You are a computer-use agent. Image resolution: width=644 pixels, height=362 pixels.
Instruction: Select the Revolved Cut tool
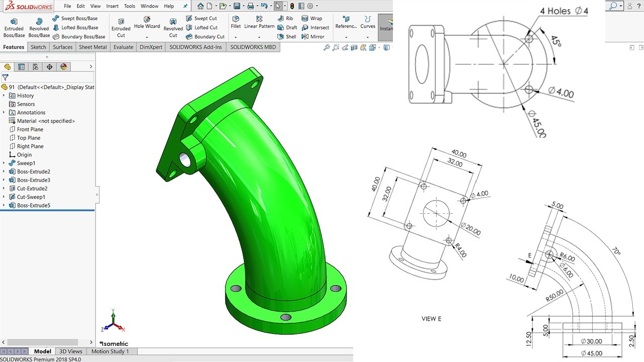[x=173, y=28]
